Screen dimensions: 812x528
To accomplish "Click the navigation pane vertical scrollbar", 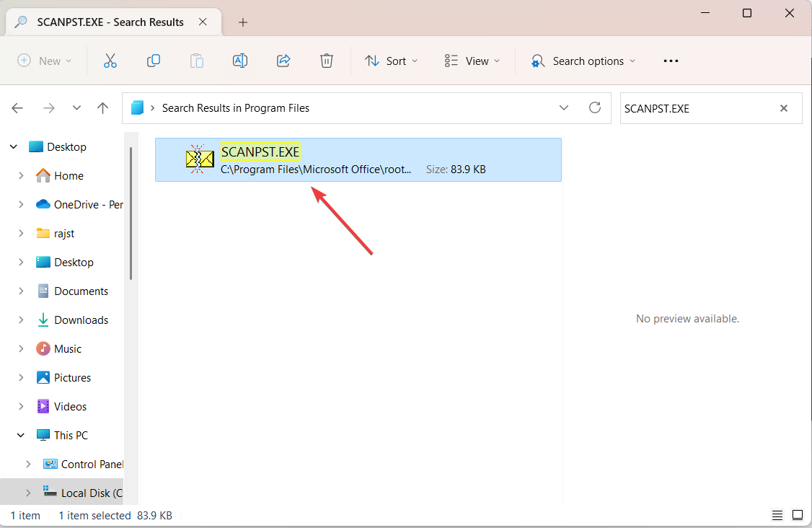I will click(x=131, y=214).
